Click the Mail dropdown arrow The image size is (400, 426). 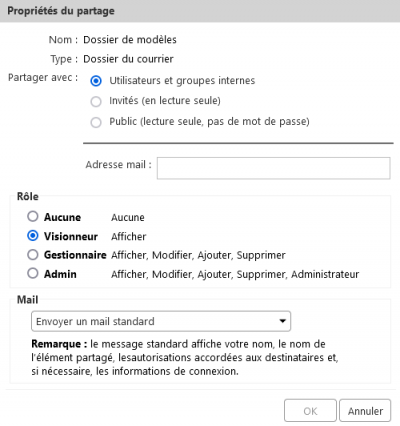[x=283, y=321]
